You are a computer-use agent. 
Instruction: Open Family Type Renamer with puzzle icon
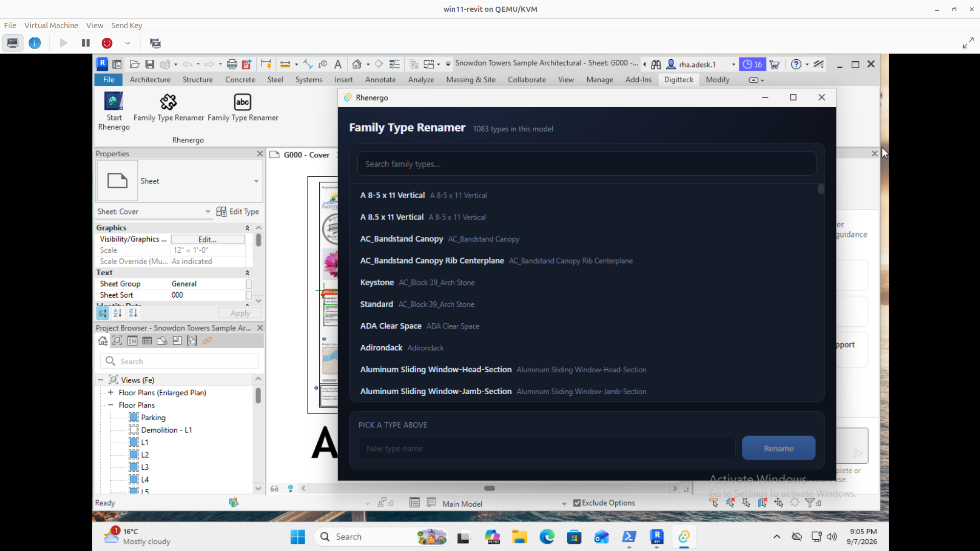click(x=169, y=107)
